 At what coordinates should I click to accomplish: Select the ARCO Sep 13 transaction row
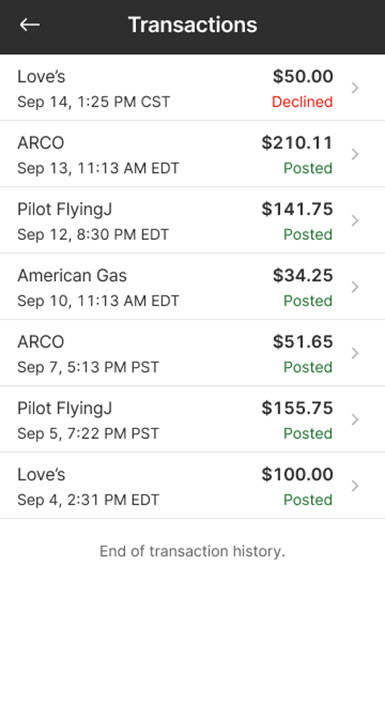tap(192, 154)
